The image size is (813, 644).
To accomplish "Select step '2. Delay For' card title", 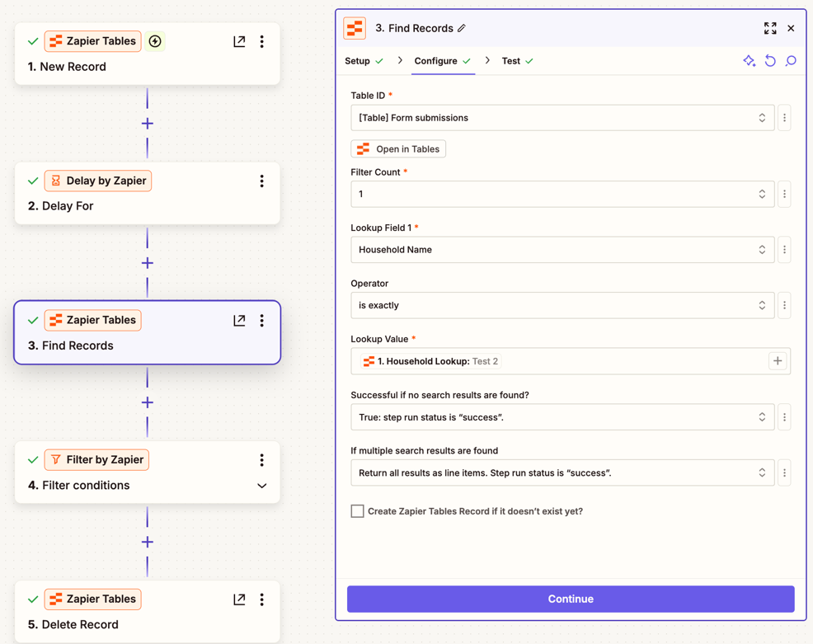I will 61,206.
